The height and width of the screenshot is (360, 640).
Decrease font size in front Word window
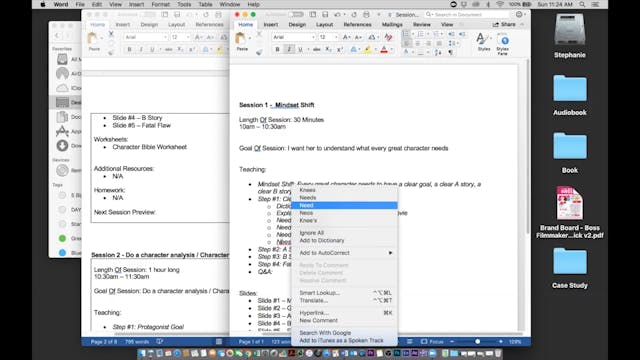358,37
